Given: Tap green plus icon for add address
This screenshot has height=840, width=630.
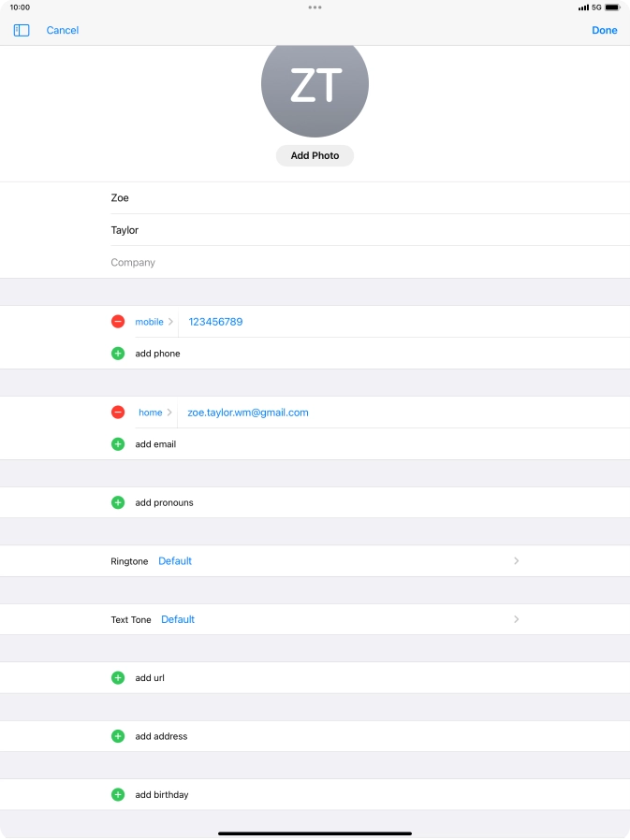Looking at the screenshot, I should point(118,736).
